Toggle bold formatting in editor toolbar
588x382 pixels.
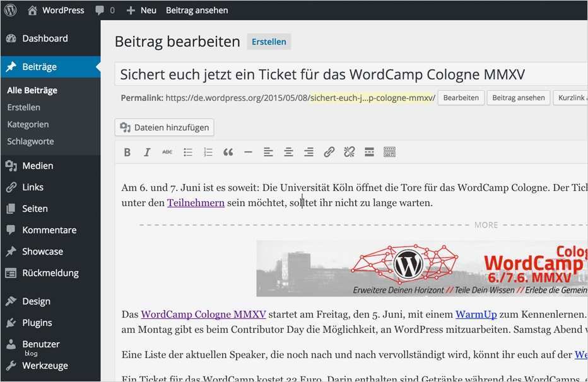[x=127, y=153]
